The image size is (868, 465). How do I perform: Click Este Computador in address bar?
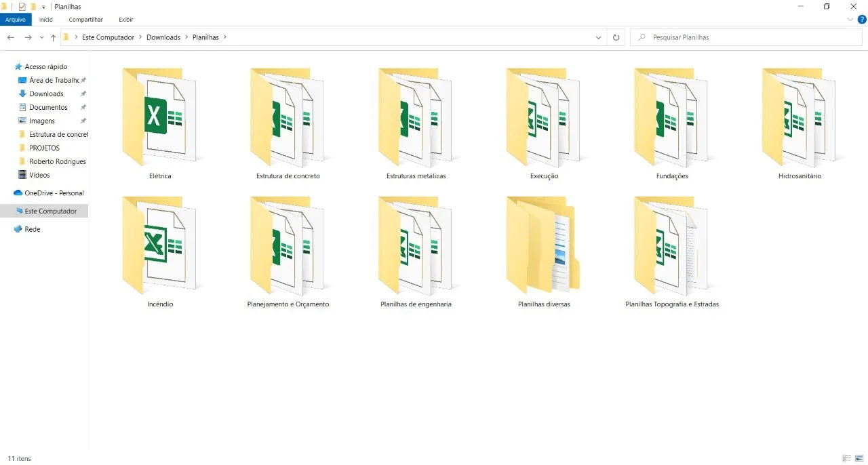(108, 37)
